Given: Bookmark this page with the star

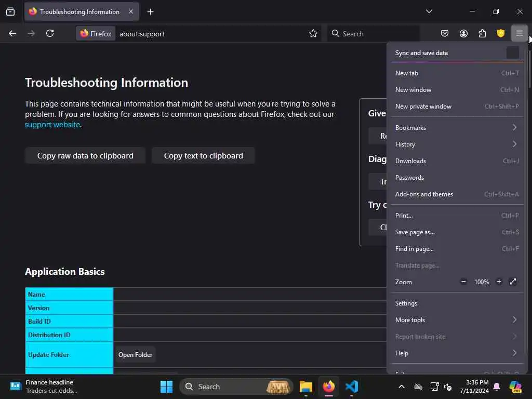Looking at the screenshot, I should tap(313, 33).
